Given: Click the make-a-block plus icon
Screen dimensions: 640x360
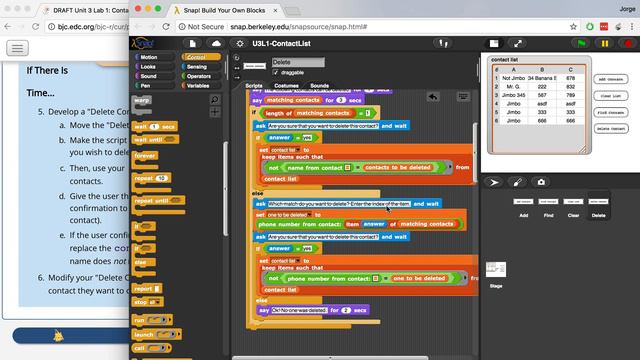Looking at the screenshot, I should [x=215, y=112].
